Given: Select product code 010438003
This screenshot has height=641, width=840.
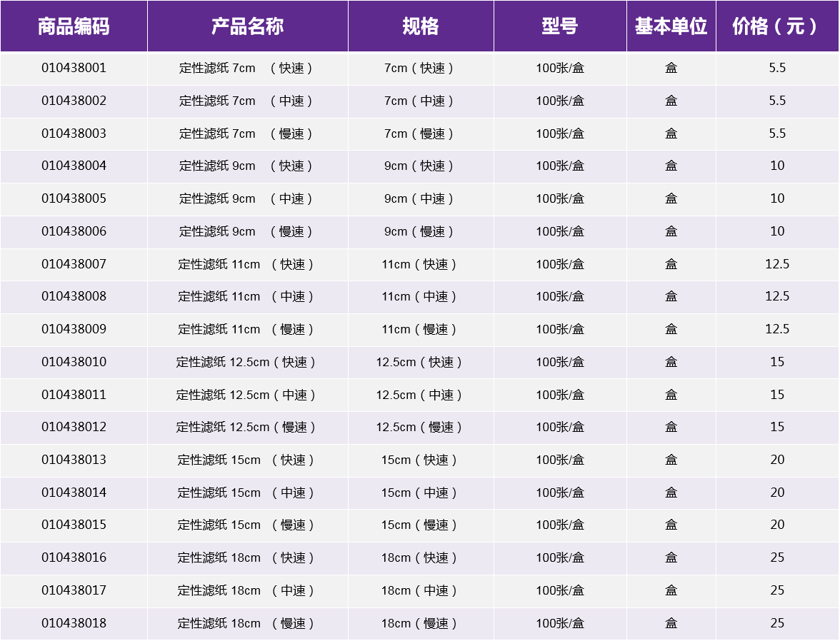Looking at the screenshot, I should pos(74,133).
